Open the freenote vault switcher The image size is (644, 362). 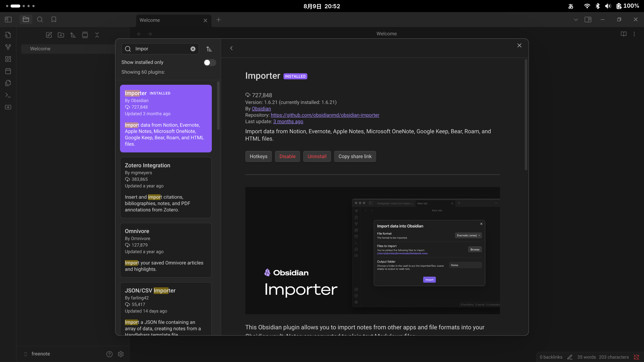(37, 354)
